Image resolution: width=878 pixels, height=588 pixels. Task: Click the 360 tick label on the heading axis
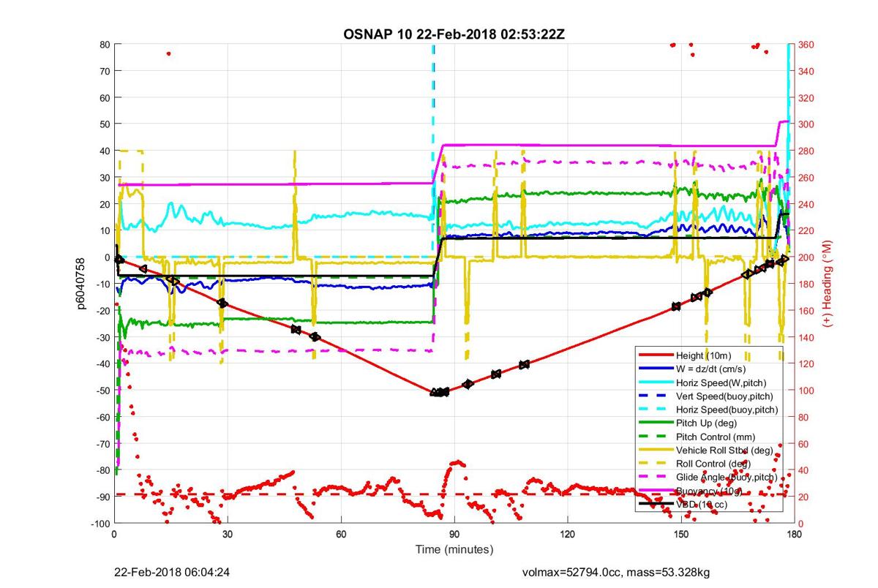click(807, 45)
